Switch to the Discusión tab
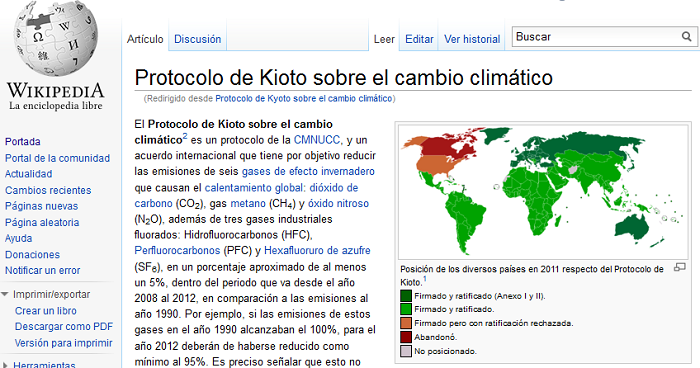 pos(197,39)
